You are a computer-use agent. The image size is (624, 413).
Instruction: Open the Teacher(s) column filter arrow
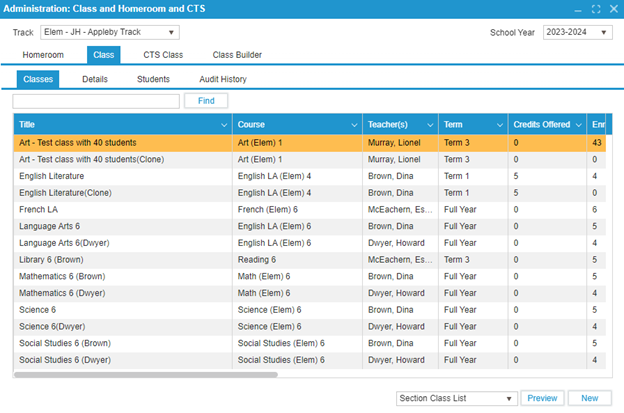[x=430, y=125]
